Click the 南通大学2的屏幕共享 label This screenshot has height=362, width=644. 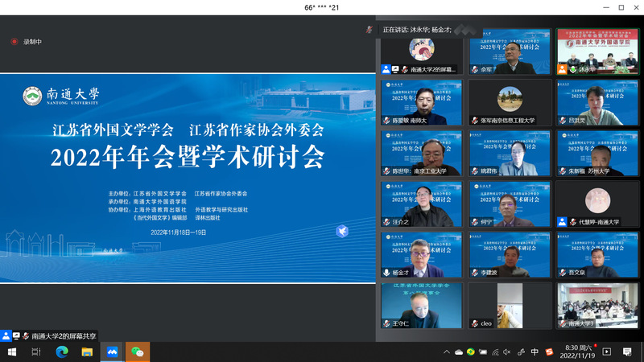pos(63,335)
